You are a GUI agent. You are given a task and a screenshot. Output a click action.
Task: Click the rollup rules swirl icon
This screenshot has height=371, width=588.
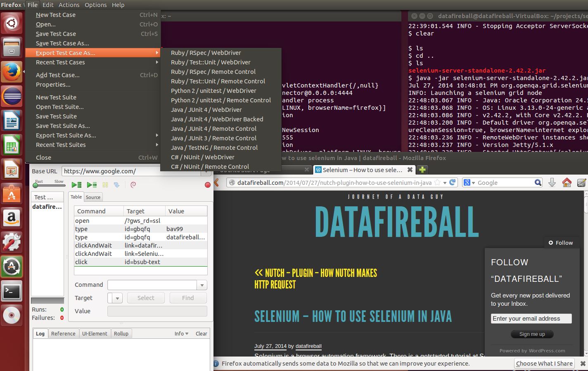133,185
